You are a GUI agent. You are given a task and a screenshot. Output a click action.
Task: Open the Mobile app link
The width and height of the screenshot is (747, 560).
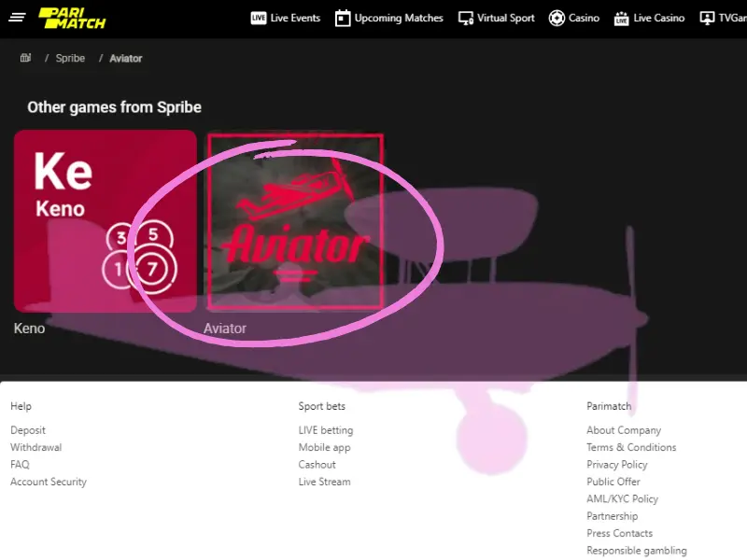(x=324, y=447)
